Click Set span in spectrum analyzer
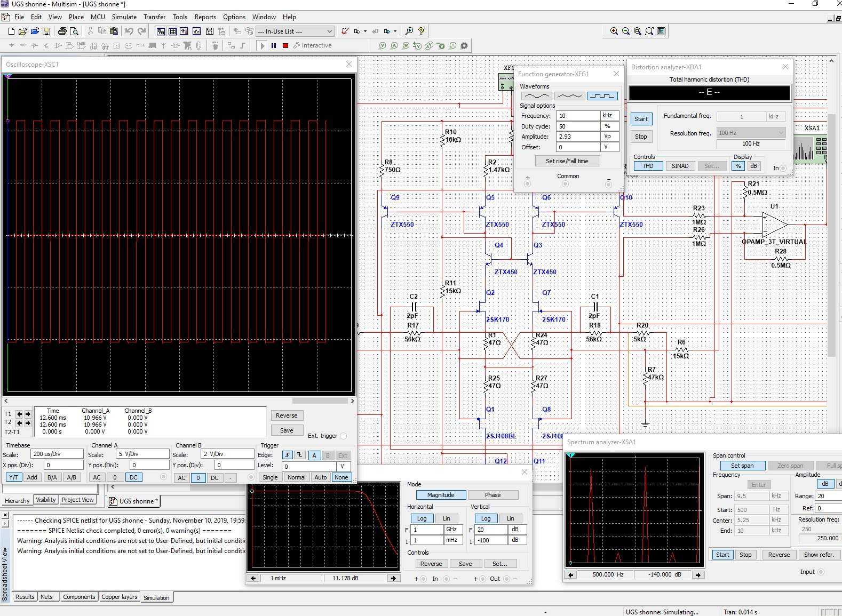This screenshot has width=842, height=616. (x=742, y=466)
